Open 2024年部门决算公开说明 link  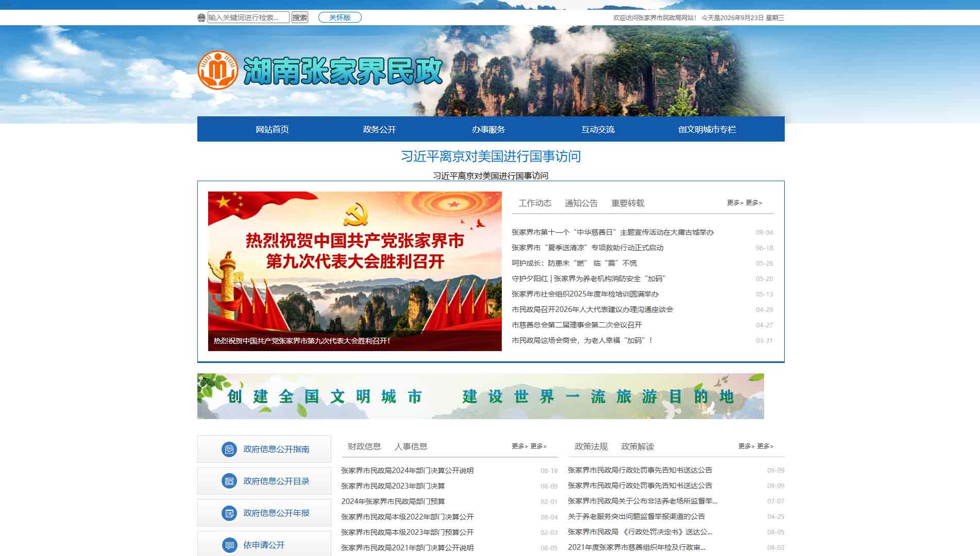coord(407,471)
